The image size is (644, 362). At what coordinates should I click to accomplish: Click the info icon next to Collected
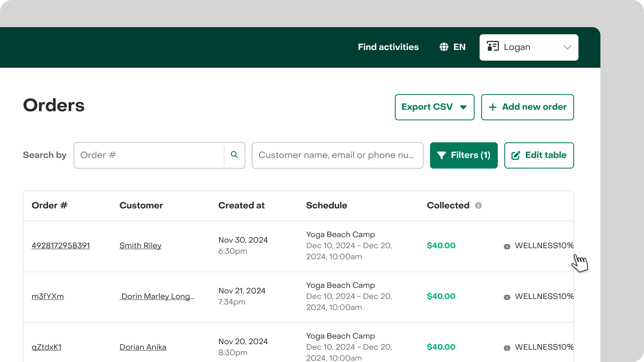click(x=478, y=205)
